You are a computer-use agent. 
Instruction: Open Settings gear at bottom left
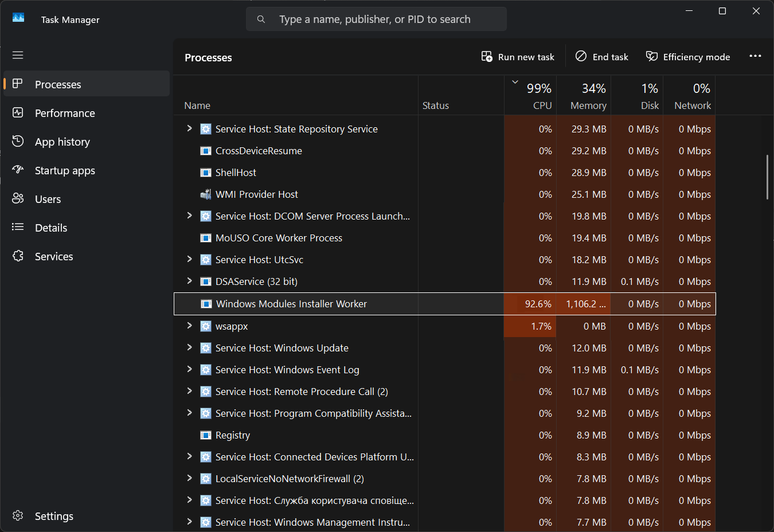(x=18, y=515)
